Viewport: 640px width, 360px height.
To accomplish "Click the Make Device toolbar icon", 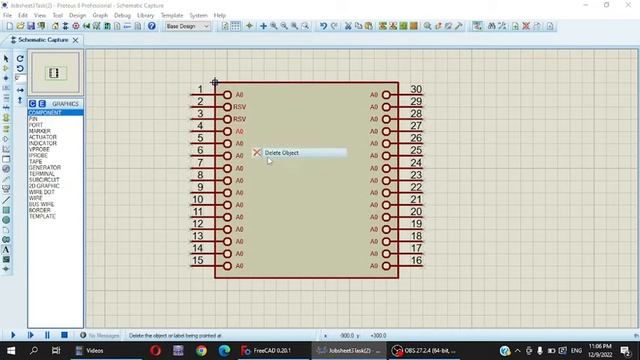I will coord(438,26).
